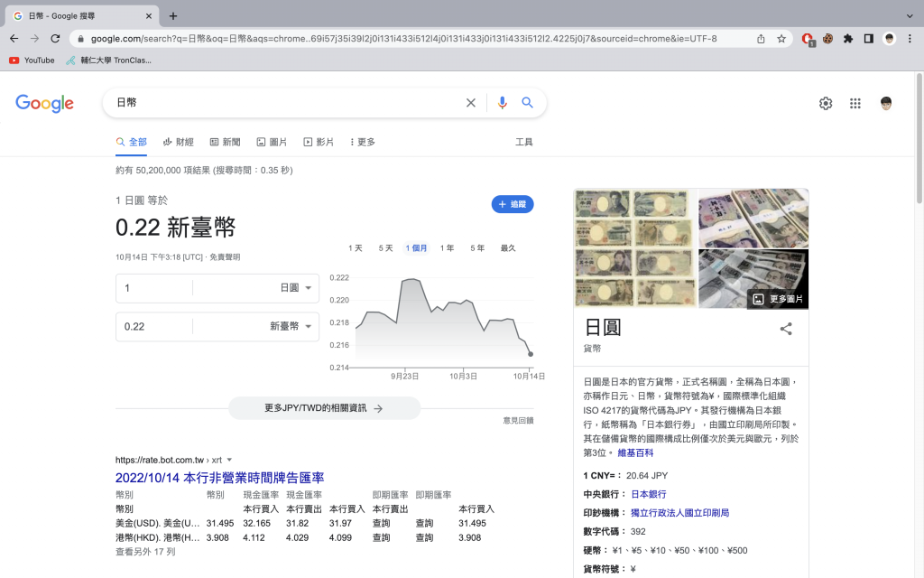
Task: View site info lock icon
Action: point(80,38)
